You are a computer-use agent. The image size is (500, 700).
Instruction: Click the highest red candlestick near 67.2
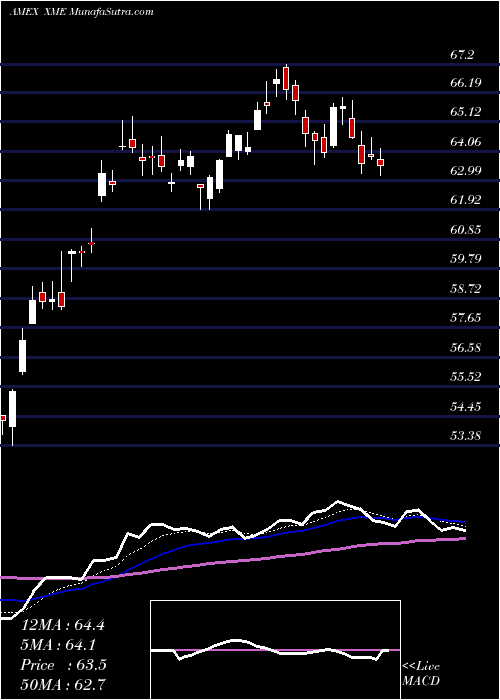click(x=286, y=80)
